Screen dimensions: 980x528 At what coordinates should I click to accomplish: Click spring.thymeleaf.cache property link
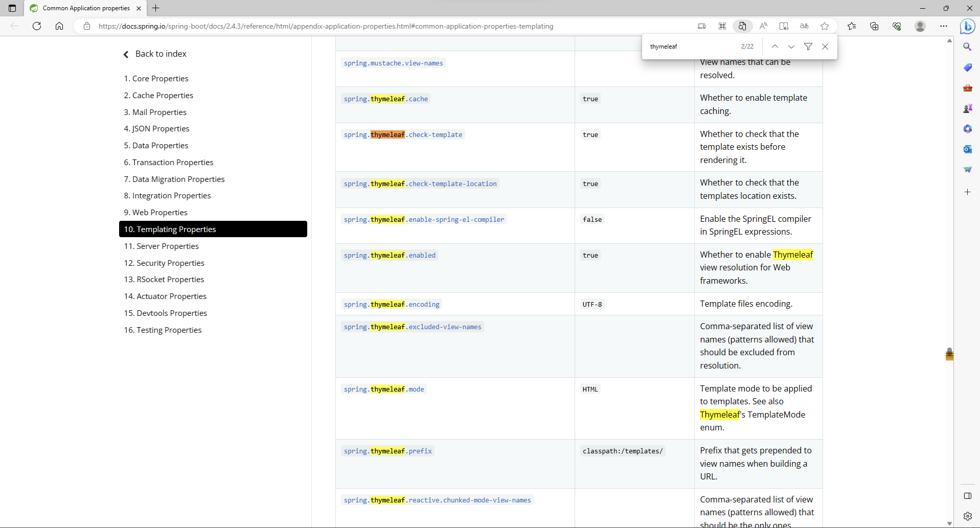point(386,99)
